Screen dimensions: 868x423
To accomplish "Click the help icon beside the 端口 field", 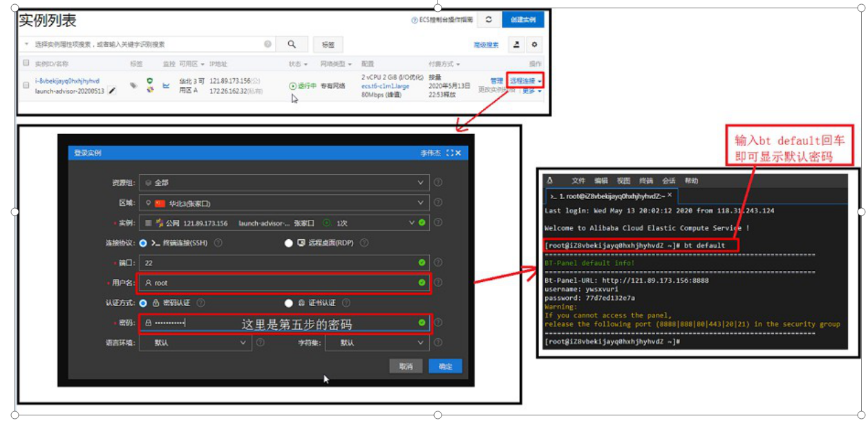I will coord(438,263).
